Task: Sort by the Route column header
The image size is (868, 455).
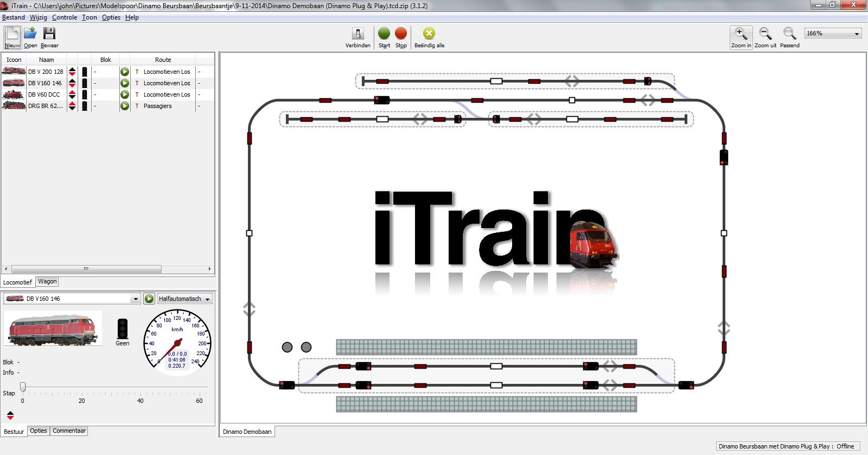Action: coord(163,60)
